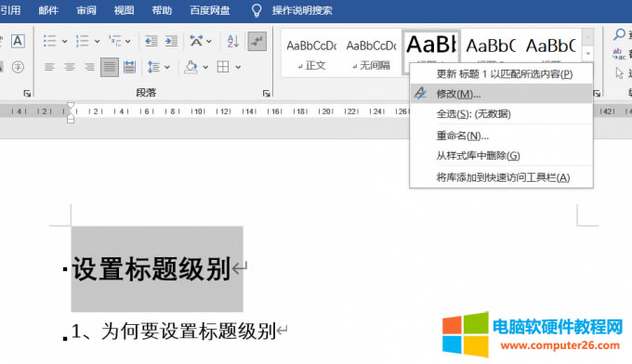This screenshot has height=364, width=632.
Task: Expand the Line Spacing dropdown arrow
Action: click(167, 67)
